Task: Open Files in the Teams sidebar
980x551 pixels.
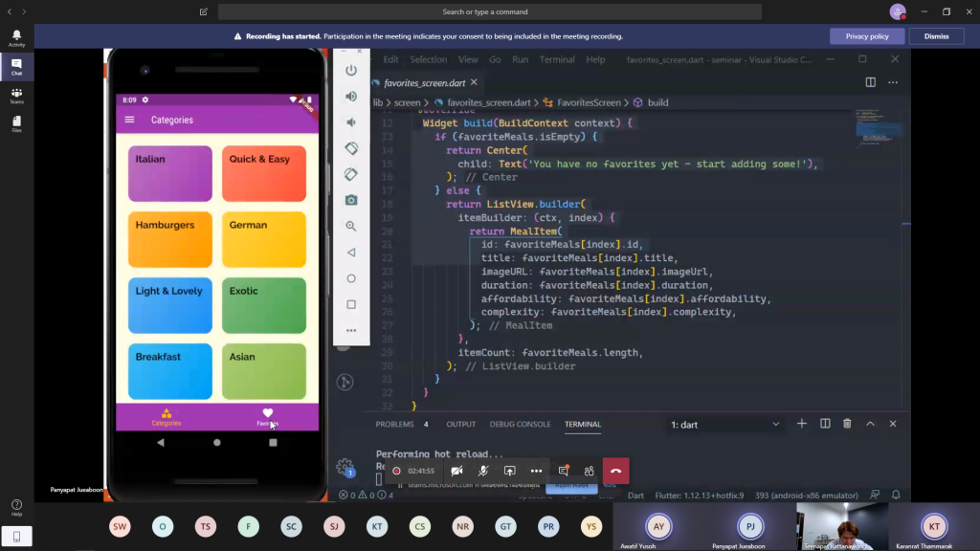Action: click(x=16, y=124)
